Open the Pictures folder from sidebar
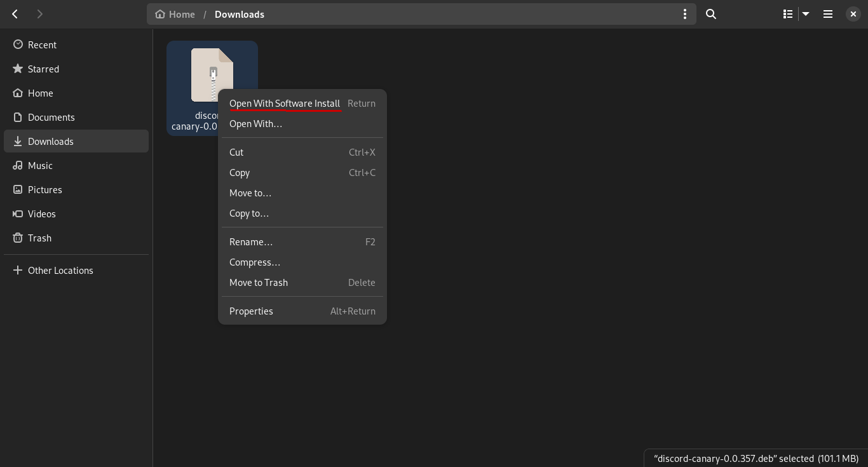This screenshot has width=868, height=467. pyautogui.click(x=45, y=189)
